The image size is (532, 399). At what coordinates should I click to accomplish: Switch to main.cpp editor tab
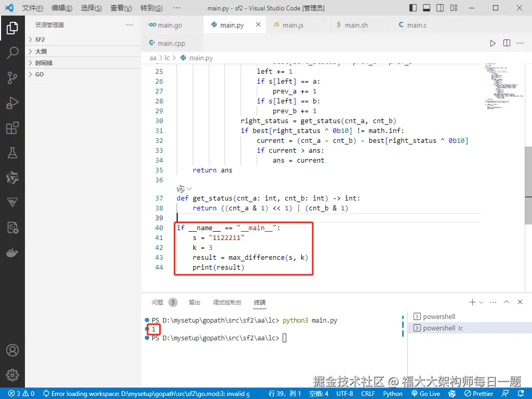(172, 43)
